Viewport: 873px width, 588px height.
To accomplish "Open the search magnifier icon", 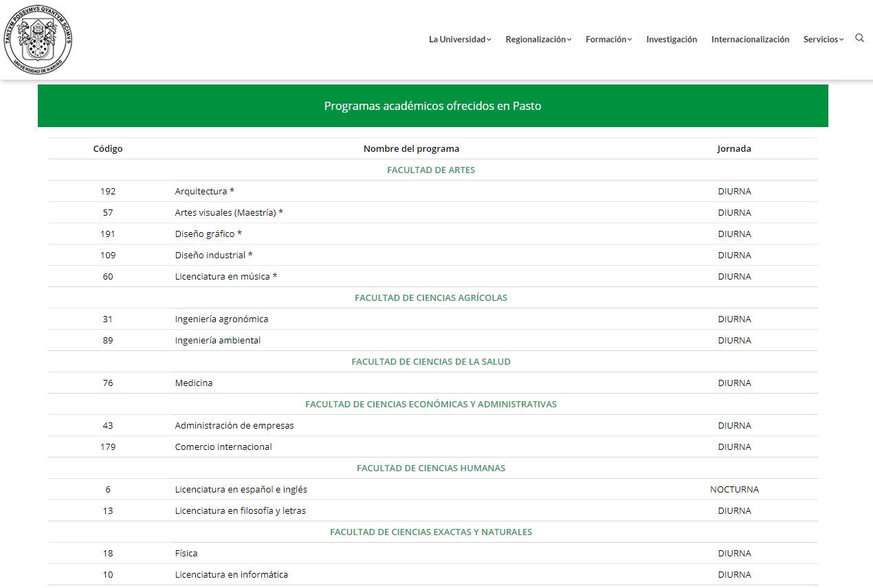I will (x=859, y=38).
